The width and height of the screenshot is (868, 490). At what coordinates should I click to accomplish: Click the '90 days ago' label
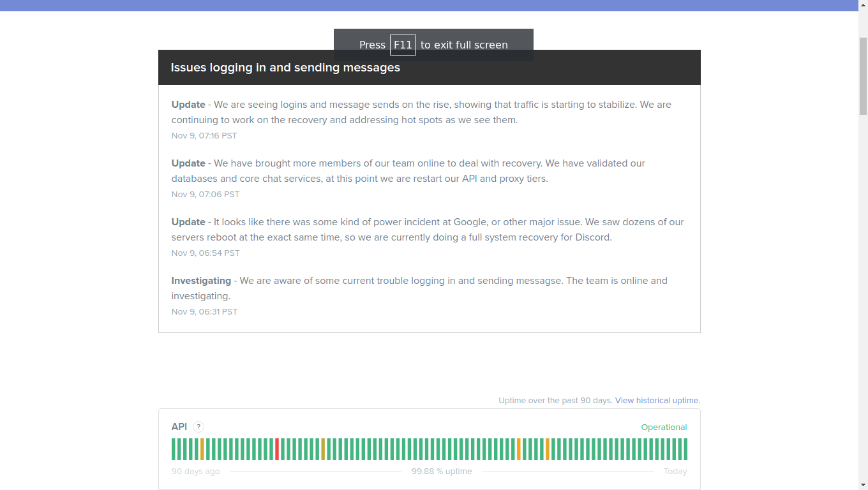(x=195, y=471)
